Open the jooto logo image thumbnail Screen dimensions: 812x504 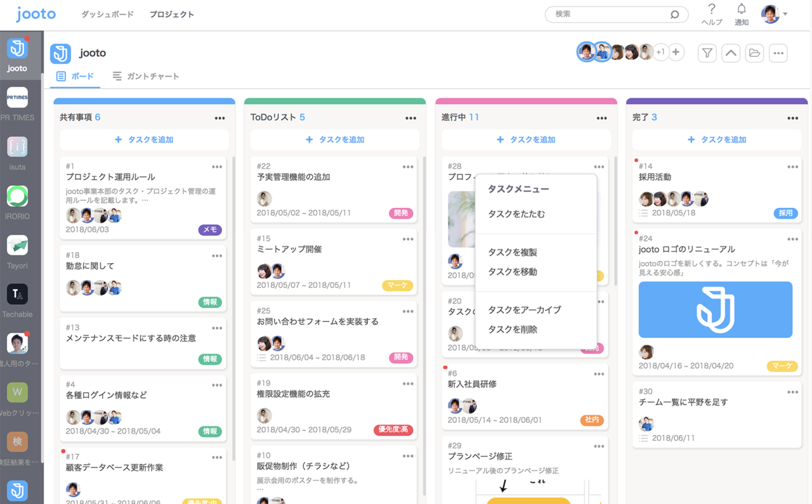(x=716, y=309)
